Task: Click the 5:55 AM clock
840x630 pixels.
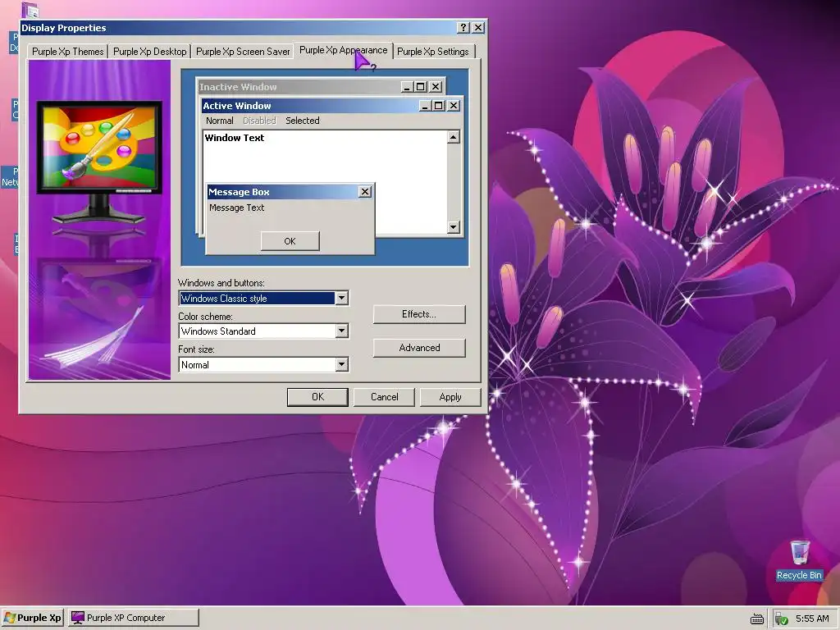Action: [x=812, y=619]
